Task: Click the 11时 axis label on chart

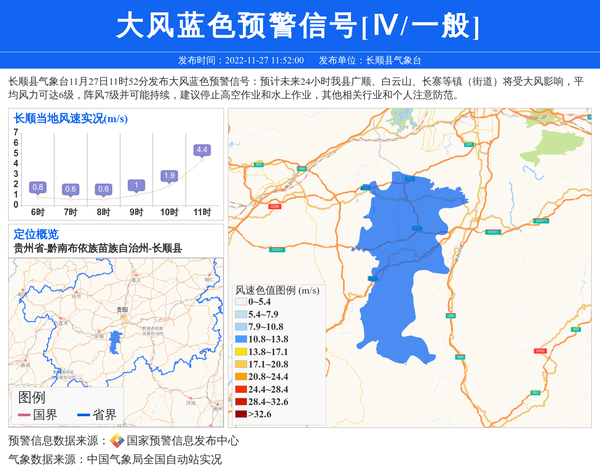Action: pos(202,213)
